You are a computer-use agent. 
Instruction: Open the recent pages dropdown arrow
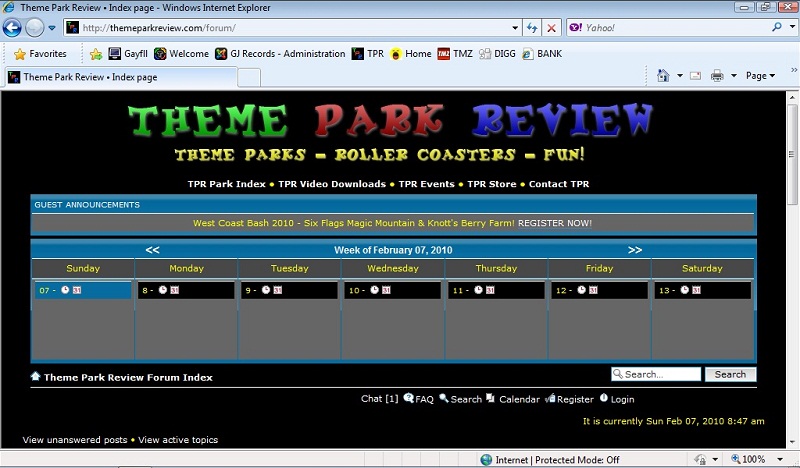point(52,28)
